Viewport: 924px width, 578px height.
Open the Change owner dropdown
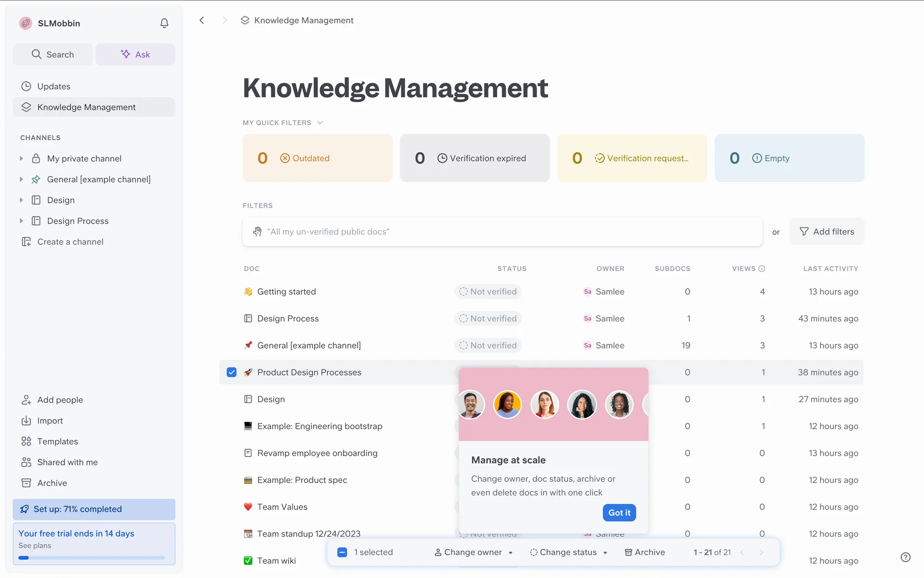474,552
